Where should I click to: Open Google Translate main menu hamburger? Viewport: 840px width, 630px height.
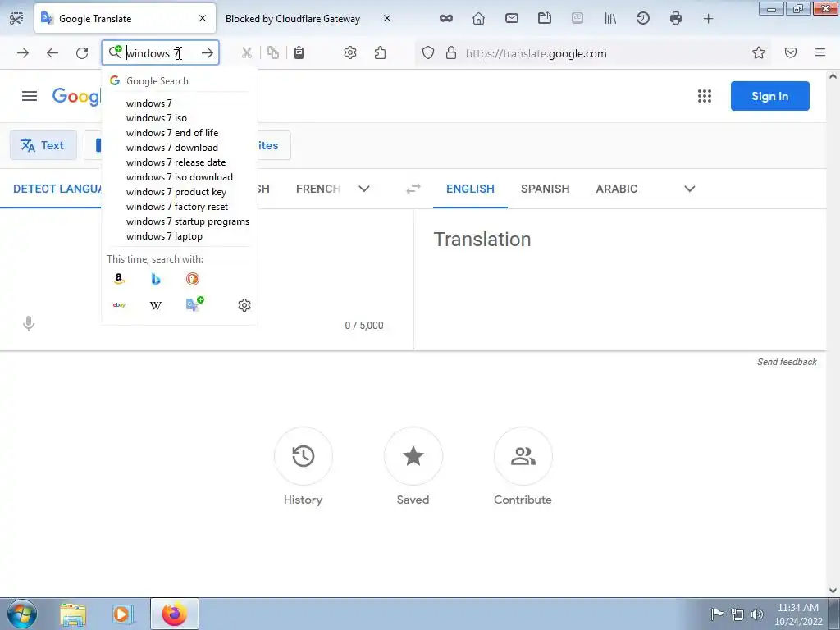pos(30,96)
